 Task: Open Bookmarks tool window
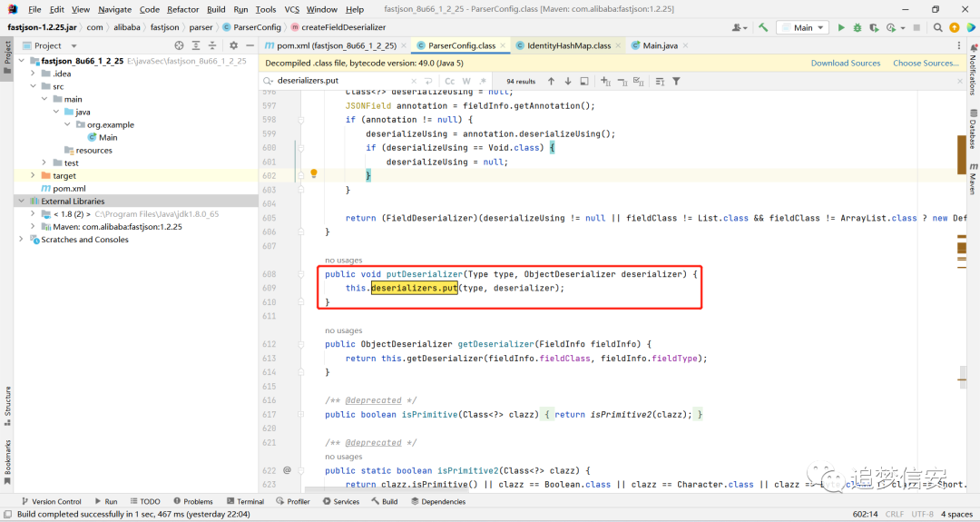[x=7, y=463]
